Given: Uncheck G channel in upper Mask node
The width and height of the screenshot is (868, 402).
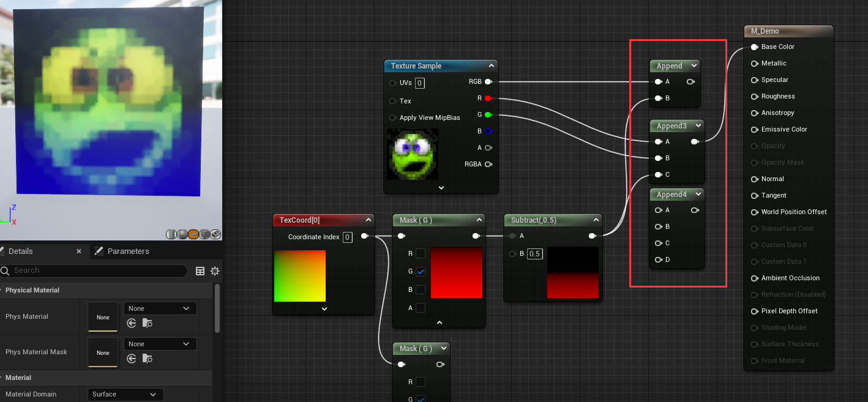Looking at the screenshot, I should click(x=421, y=272).
